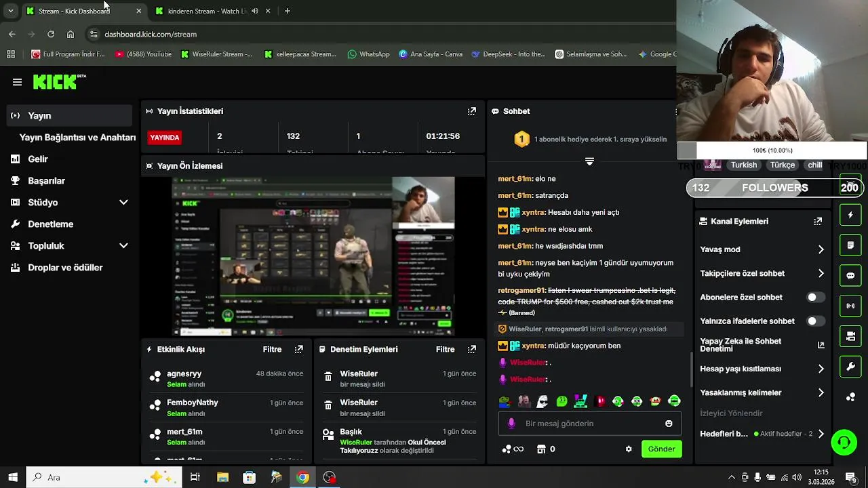Open File Explorer from the taskbar
Screen dimensions: 868x488
click(x=222, y=477)
